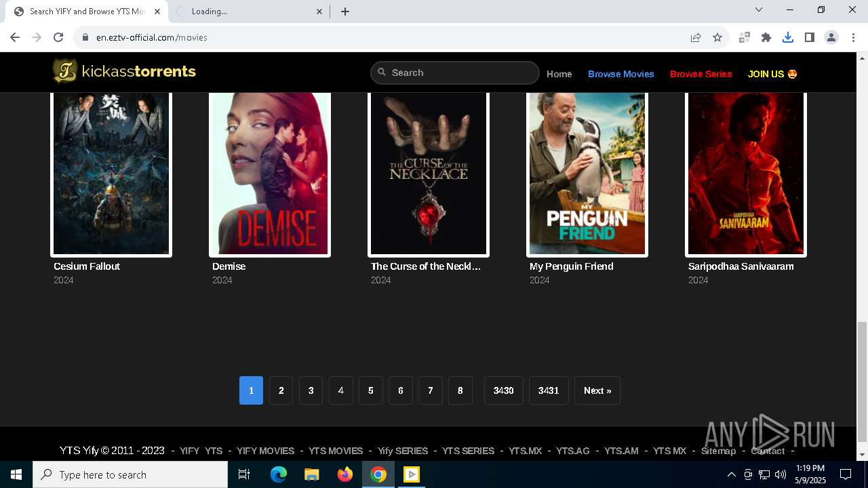Click the Demise title link

pyautogui.click(x=229, y=266)
